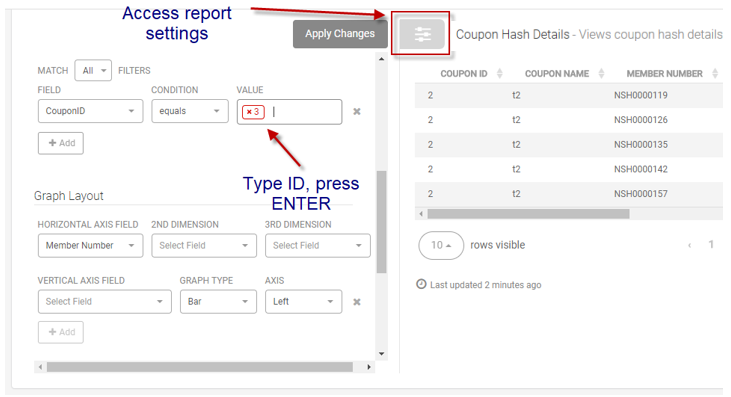This screenshot has width=731, height=397.
Task: Sort by Coupon ID column
Action: 500,74
